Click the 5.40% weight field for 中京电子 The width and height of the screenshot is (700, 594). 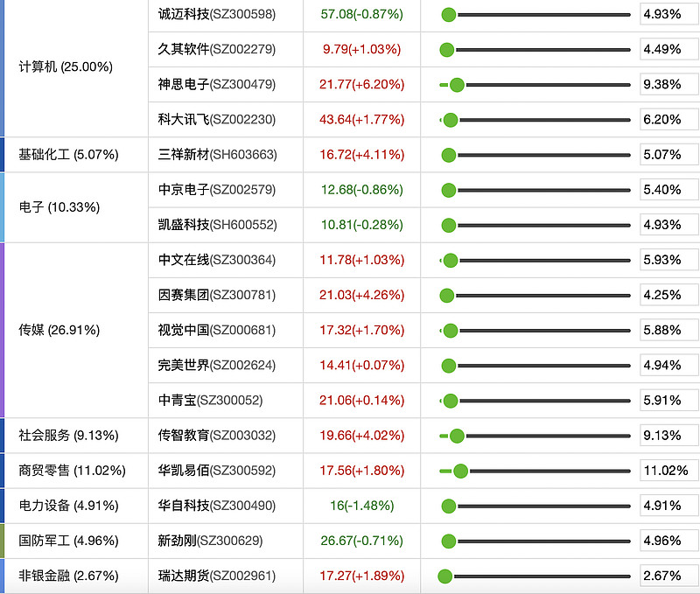pos(668,190)
